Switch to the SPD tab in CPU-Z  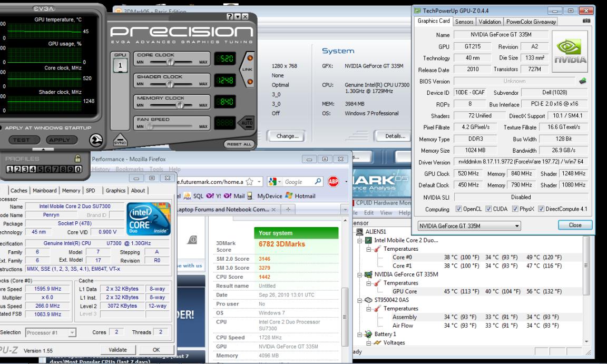[90, 190]
